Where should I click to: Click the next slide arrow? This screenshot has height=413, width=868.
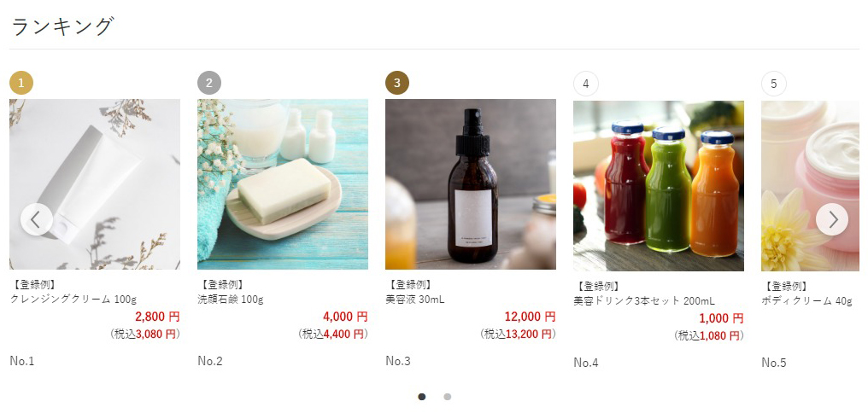pyautogui.click(x=831, y=219)
